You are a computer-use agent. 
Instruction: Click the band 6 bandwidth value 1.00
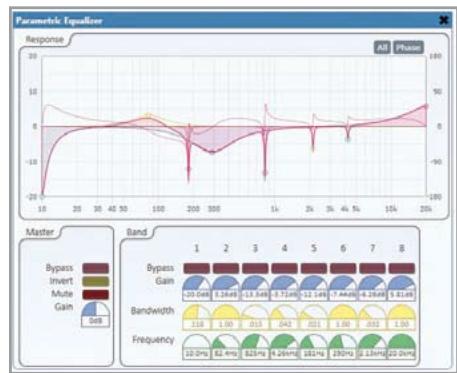click(x=343, y=324)
